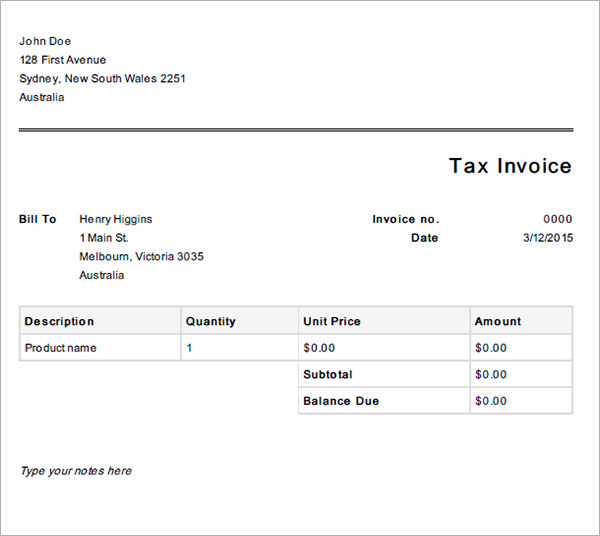The height and width of the screenshot is (536, 600).
Task: Click Sydney, New South Wales 2251 line
Action: coord(103,79)
